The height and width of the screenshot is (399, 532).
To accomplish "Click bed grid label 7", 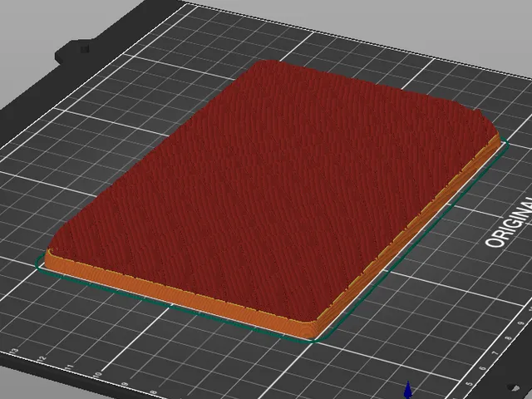I will (x=495, y=353).
